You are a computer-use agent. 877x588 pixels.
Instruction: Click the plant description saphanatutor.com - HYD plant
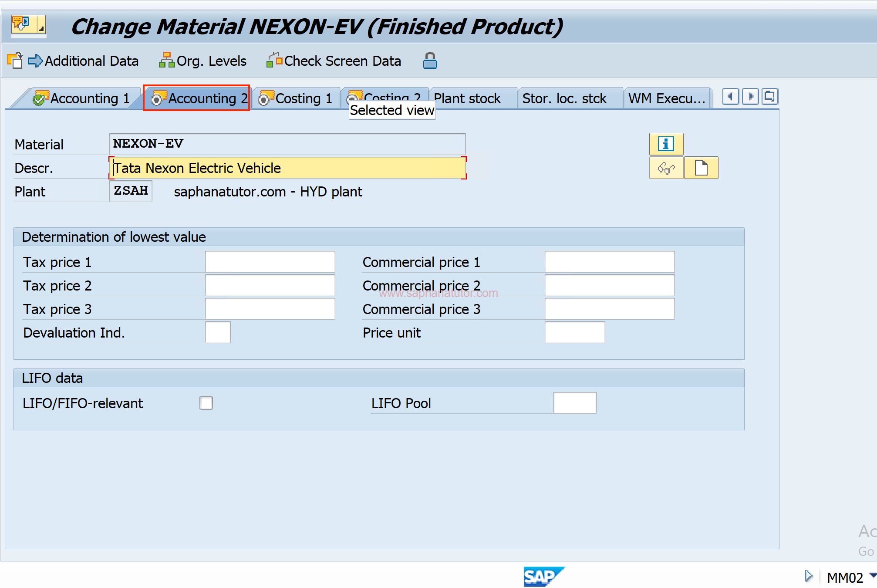(268, 192)
